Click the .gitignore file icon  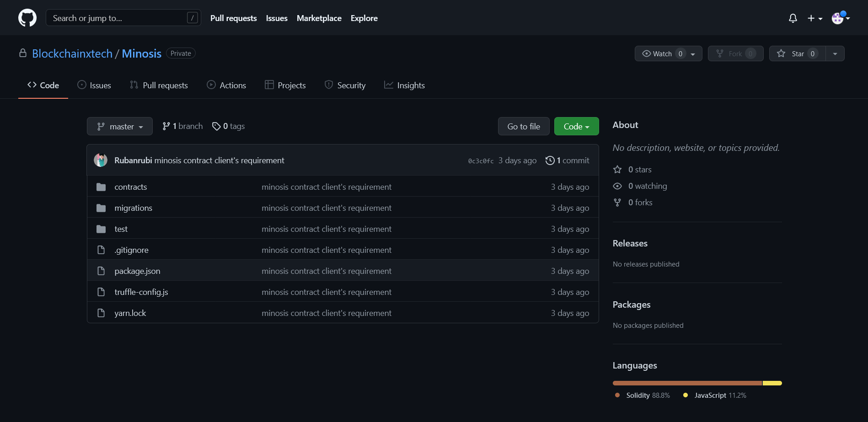[x=101, y=250]
